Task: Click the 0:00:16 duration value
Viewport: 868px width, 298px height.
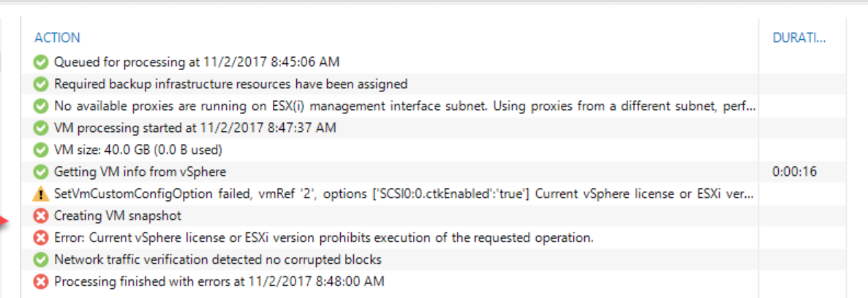Action: [x=794, y=172]
